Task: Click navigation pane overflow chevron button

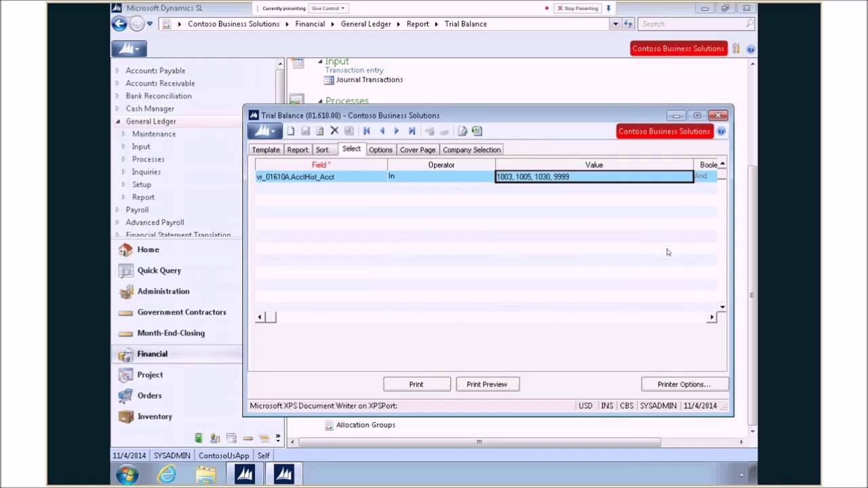Action: tap(277, 439)
